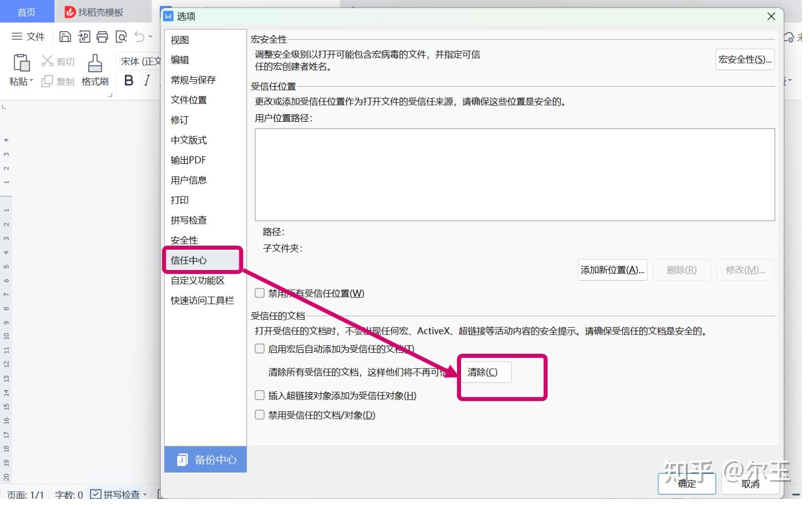The height and width of the screenshot is (505, 812).
Task: Select 信任中心 in options sidebar
Action: point(202,260)
